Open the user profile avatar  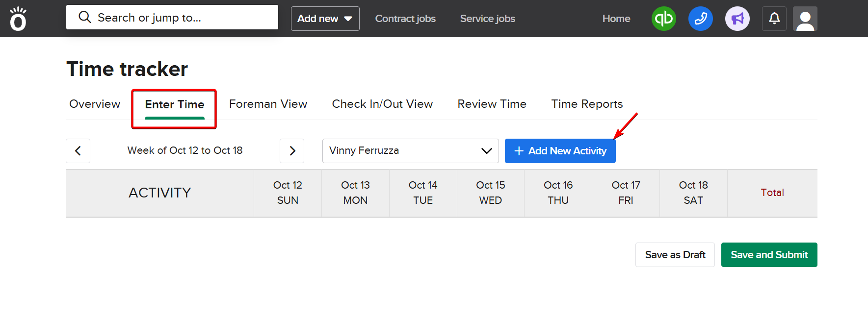point(805,19)
